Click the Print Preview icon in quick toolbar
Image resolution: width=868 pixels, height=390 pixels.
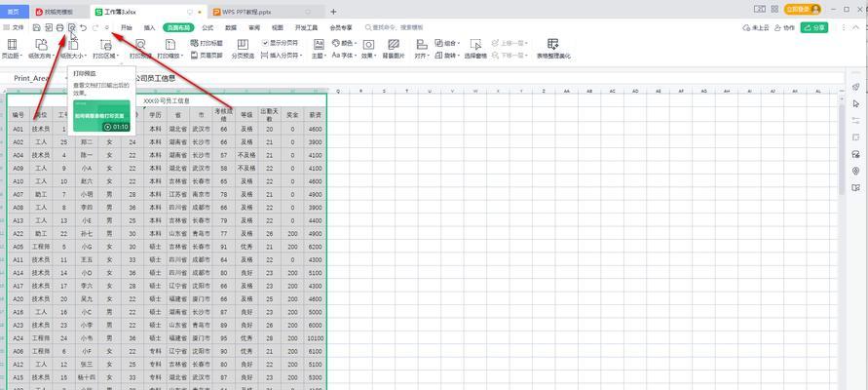tap(71, 27)
